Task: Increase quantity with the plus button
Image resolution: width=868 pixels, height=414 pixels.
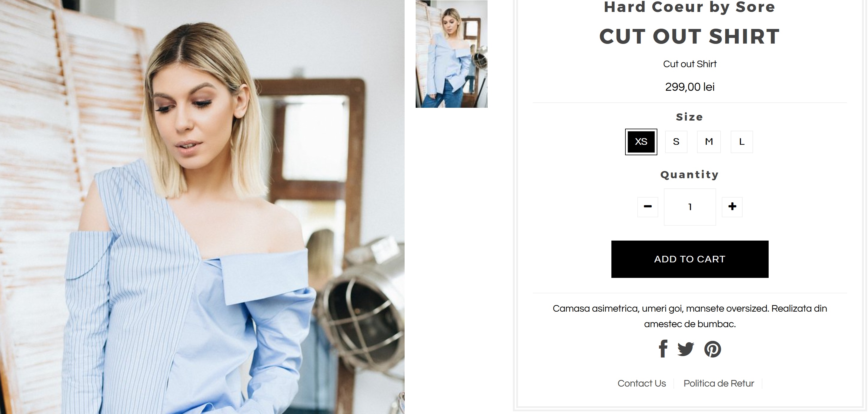Action: click(x=732, y=207)
